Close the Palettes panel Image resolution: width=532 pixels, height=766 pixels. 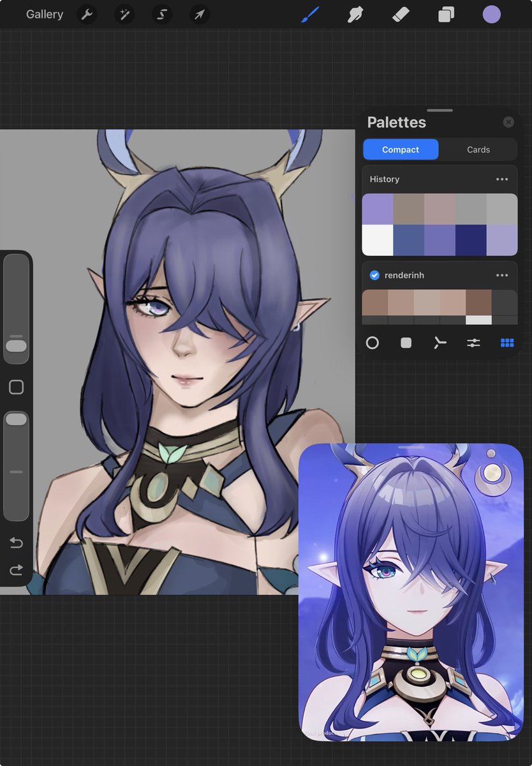pyautogui.click(x=508, y=122)
